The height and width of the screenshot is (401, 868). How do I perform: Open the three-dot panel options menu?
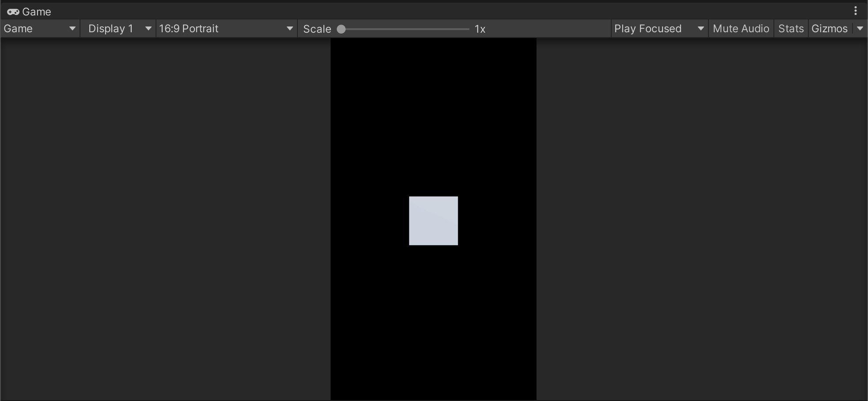[856, 11]
